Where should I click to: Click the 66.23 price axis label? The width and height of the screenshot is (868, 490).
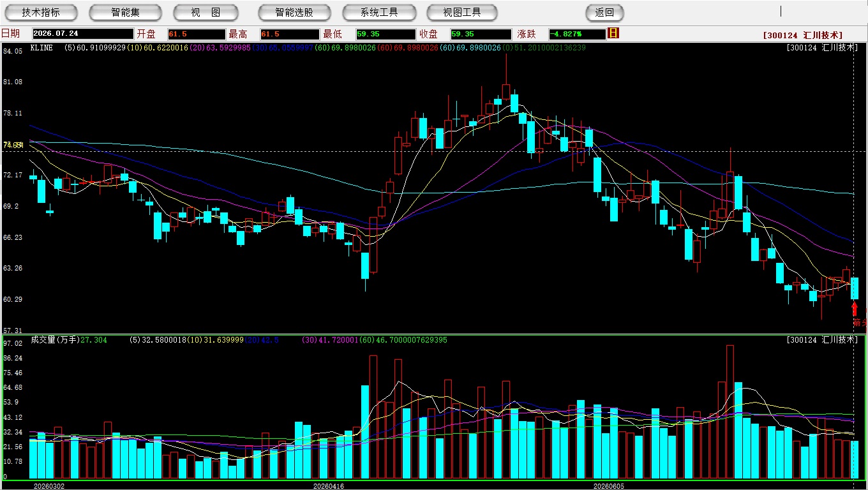(13, 237)
